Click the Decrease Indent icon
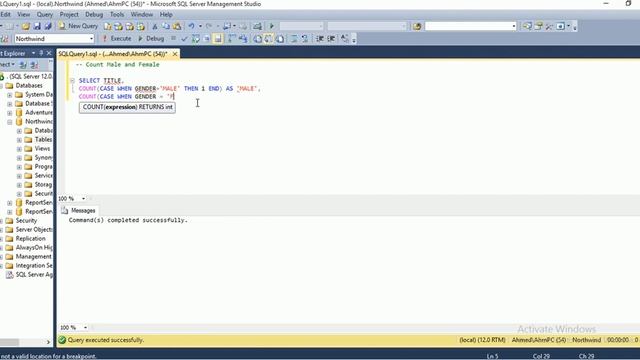The width and height of the screenshot is (640, 360). pyautogui.click(x=320, y=39)
